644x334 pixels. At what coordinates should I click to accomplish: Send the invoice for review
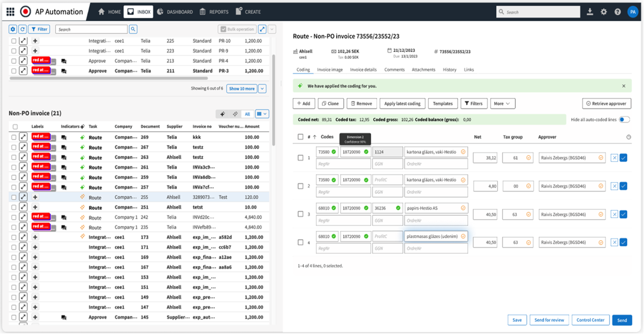click(x=549, y=320)
